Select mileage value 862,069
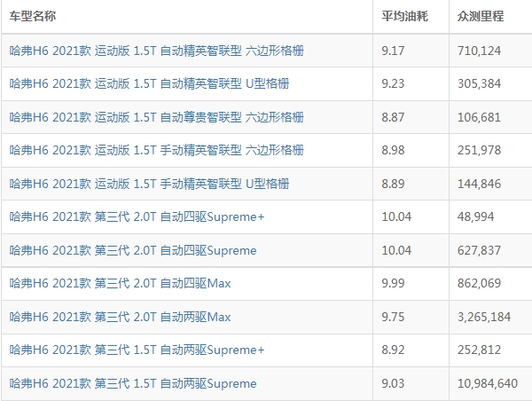532x401 pixels. click(479, 283)
